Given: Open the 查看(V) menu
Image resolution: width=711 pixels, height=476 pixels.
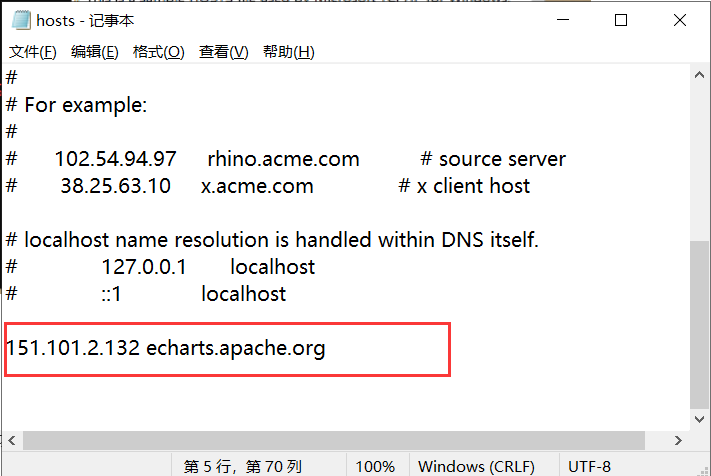Looking at the screenshot, I should click(224, 52).
